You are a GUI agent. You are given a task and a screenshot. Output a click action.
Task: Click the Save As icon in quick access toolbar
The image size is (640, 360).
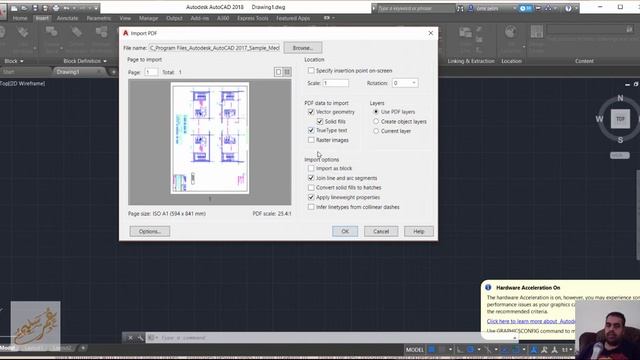[45, 8]
